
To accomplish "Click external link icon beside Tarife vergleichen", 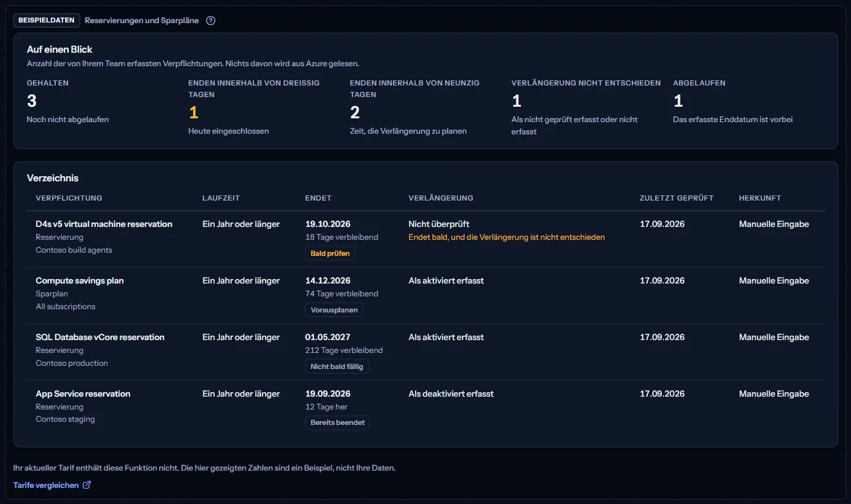I will [87, 485].
